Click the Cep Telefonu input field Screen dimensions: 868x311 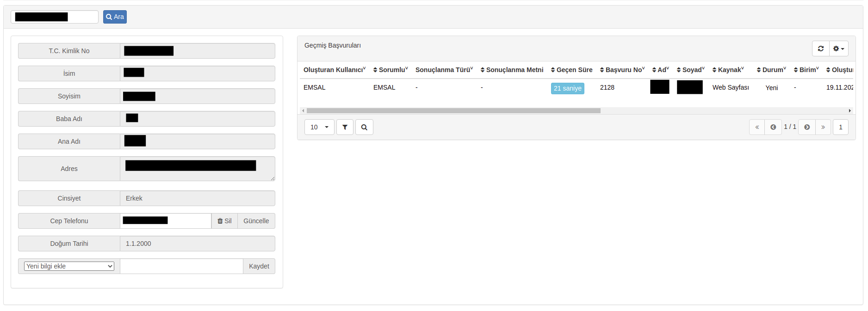166,221
